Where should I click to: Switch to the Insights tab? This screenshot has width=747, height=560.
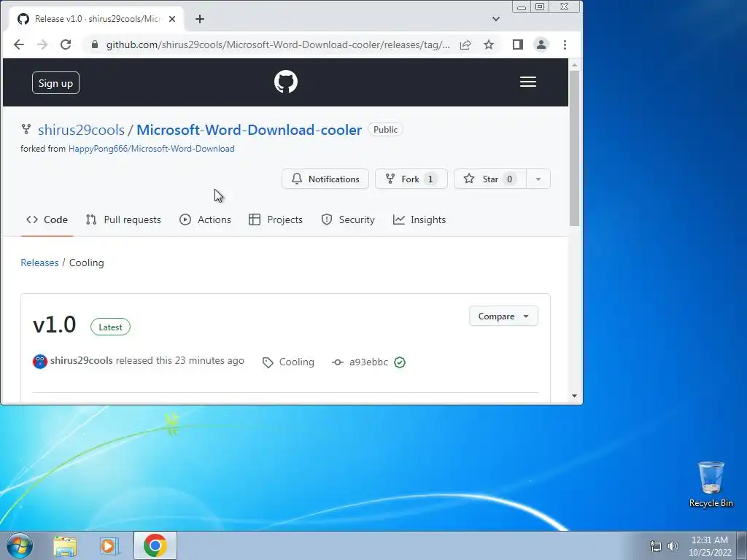[419, 219]
